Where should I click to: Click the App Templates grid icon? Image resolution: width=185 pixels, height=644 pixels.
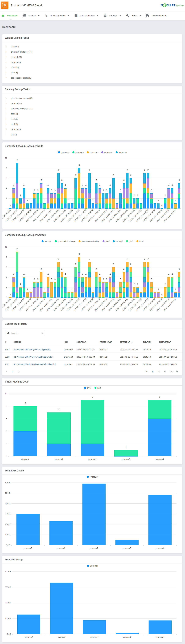pos(76,16)
